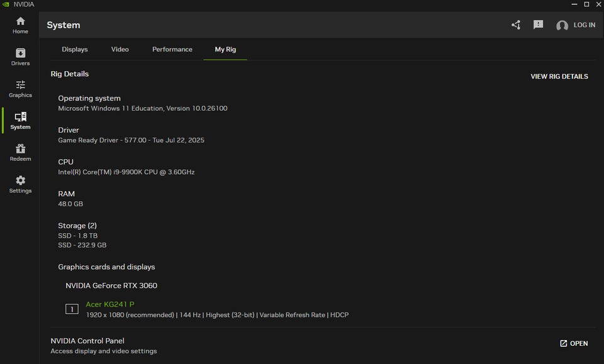Screen dimensions: 604x364
Task: Click the display number 1 icon
Action: point(72,309)
